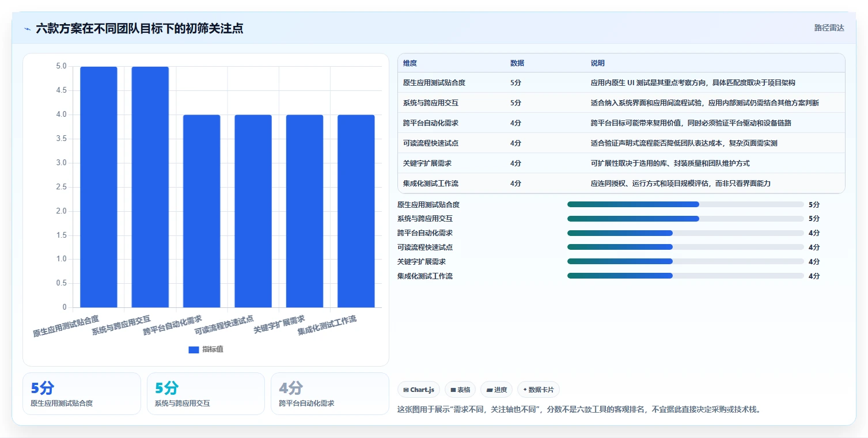Click the 进度 chip
The height and width of the screenshot is (438, 868).
pos(496,390)
